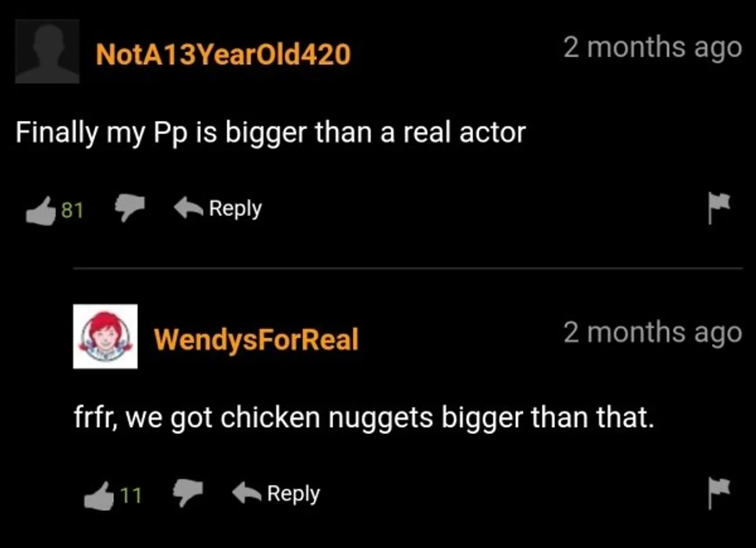Like NotA13YearOld420's comment with thumbs up
Image resolution: width=756 pixels, height=548 pixels.
coord(40,210)
